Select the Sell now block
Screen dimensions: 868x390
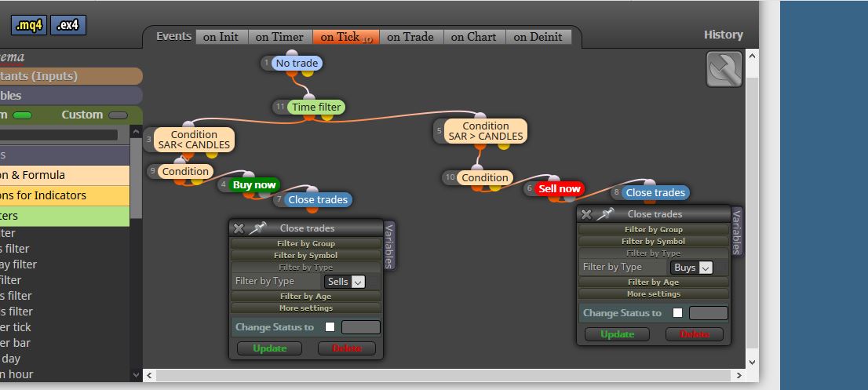coord(560,188)
